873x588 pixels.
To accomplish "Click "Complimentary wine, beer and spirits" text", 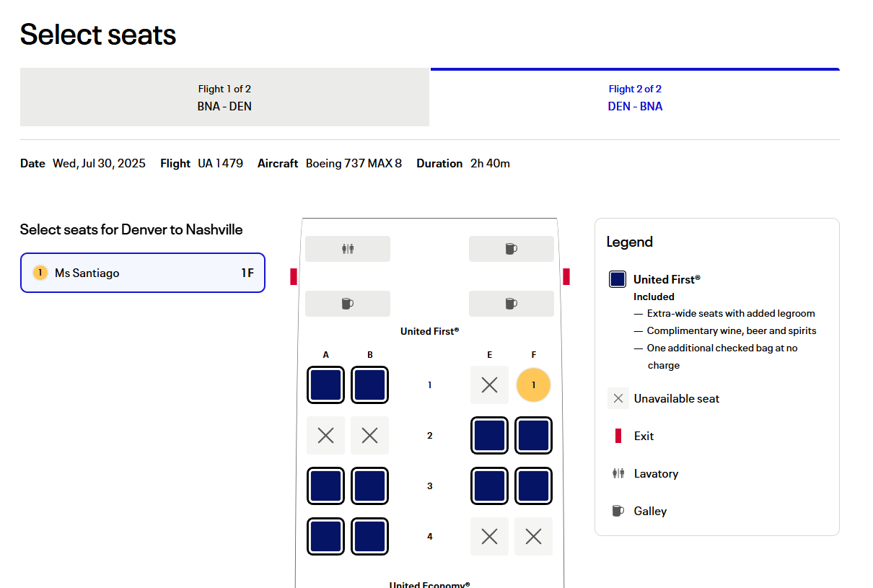I will click(732, 330).
